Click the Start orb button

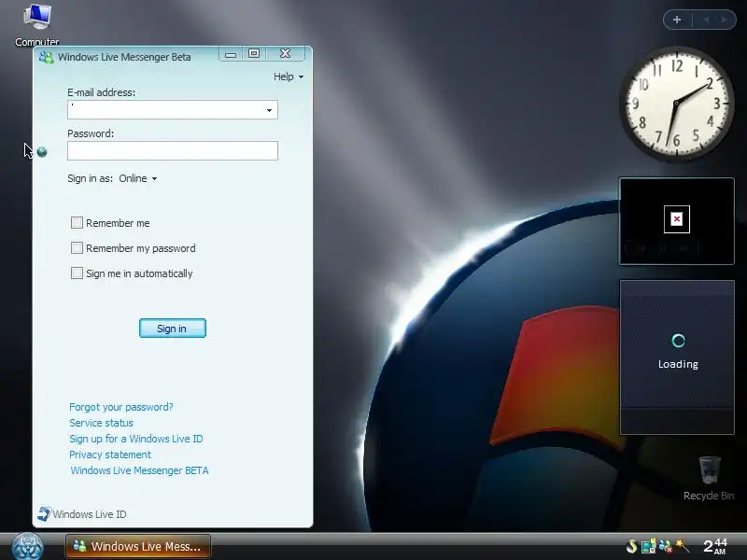[x=28, y=547]
